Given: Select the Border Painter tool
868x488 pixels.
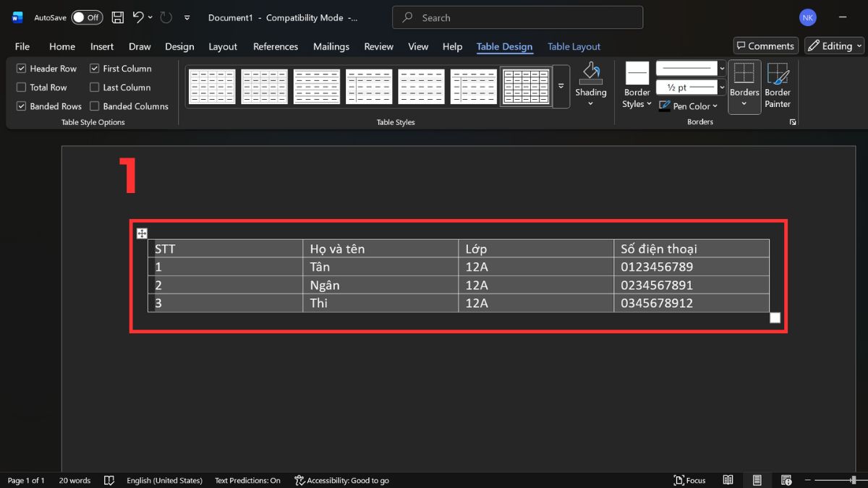Looking at the screenshot, I should 778,86.
